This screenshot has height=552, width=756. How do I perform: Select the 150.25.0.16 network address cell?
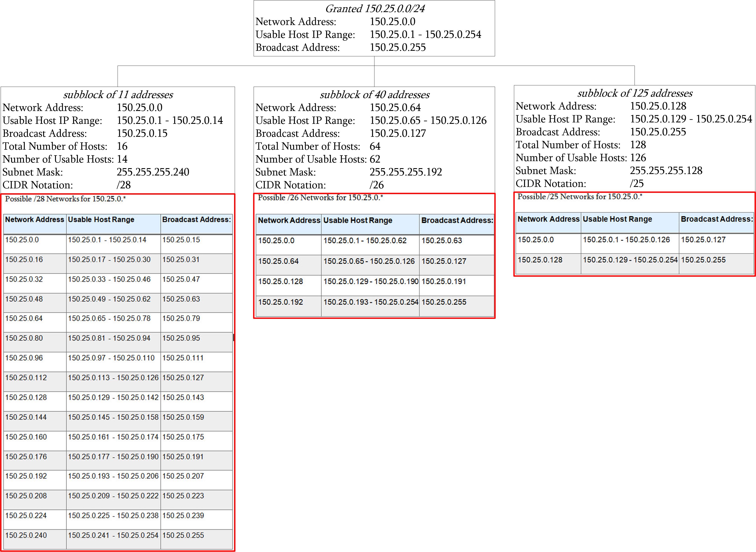point(24,259)
